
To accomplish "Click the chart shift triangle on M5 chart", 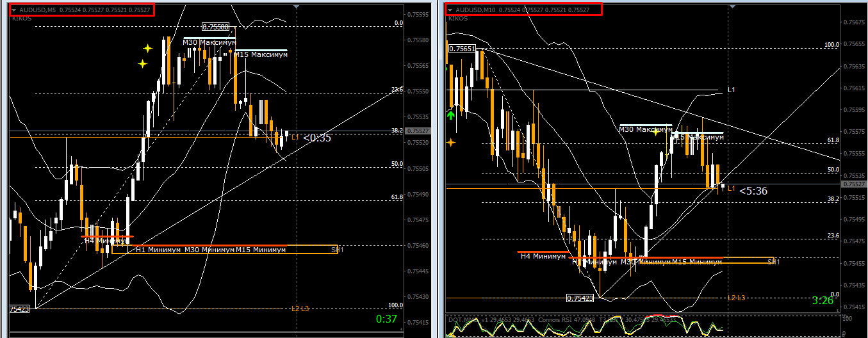I will pyautogui.click(x=296, y=7).
